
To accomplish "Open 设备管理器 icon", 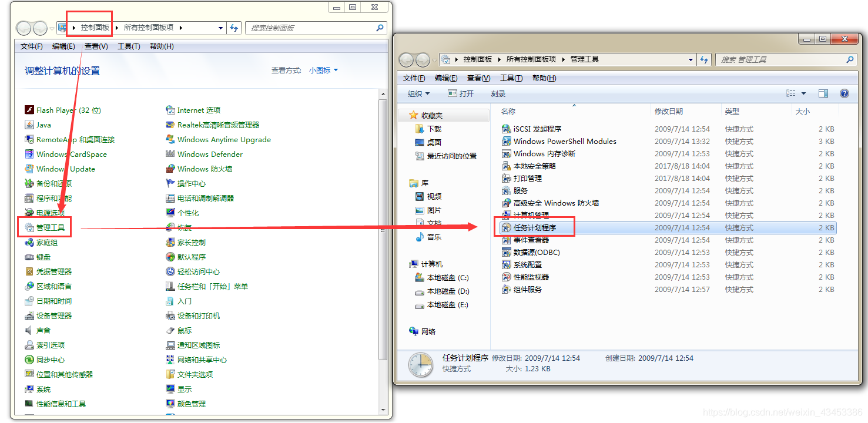I will pyautogui.click(x=29, y=315).
